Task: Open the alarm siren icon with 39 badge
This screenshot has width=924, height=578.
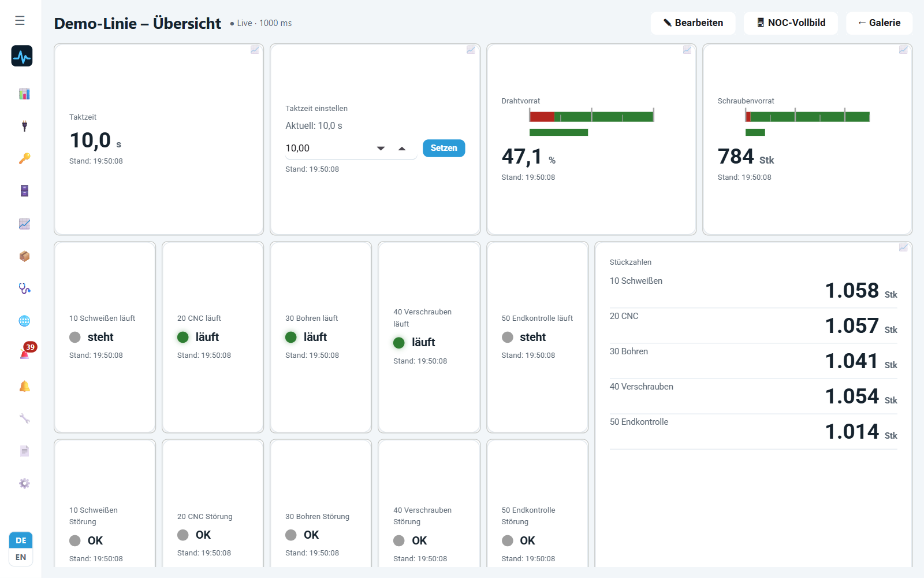Action: point(25,352)
